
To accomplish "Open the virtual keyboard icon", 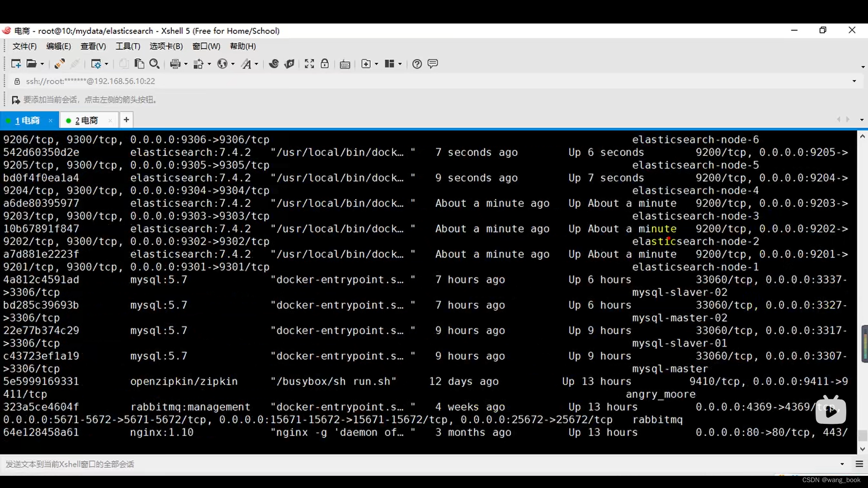I will [345, 64].
